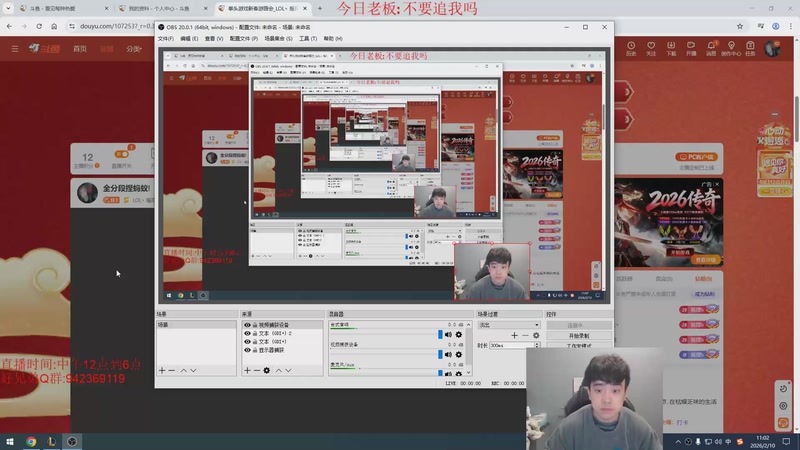Screen dimensions: 800x450
Task: Toggle lock on 文本 (GDI+) source
Action: click(x=255, y=342)
